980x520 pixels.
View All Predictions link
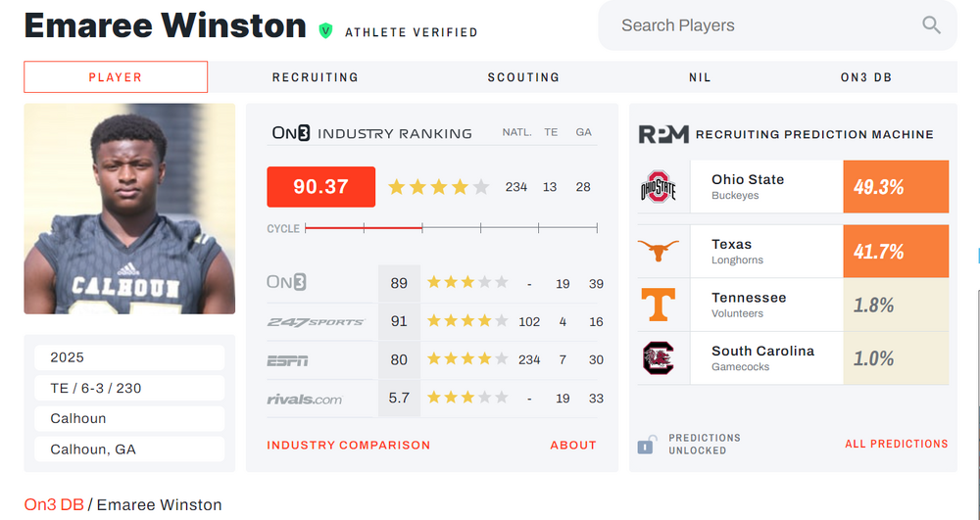(x=896, y=444)
